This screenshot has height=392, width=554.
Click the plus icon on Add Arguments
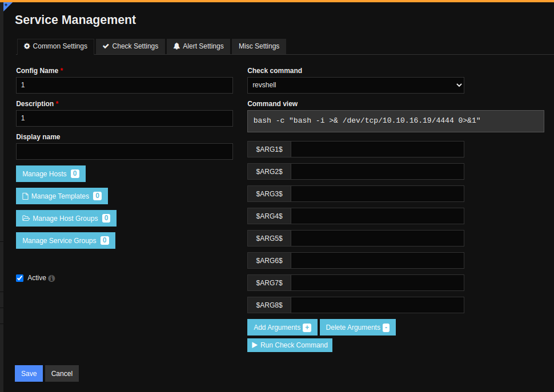click(x=307, y=328)
